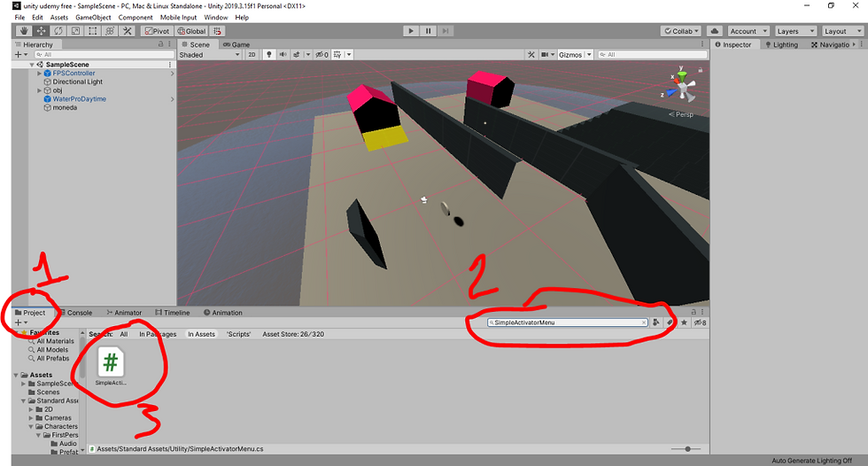Select the Rect transform tool
The height and width of the screenshot is (466, 868).
[92, 31]
